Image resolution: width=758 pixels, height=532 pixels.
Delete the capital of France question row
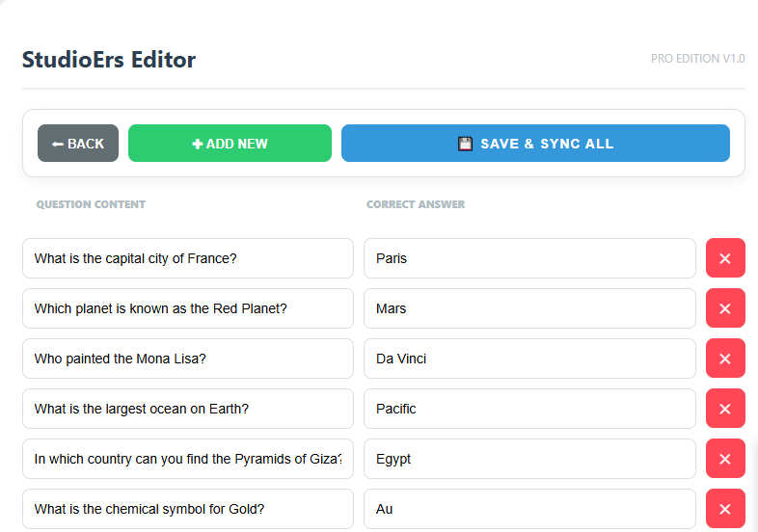pyautogui.click(x=725, y=258)
